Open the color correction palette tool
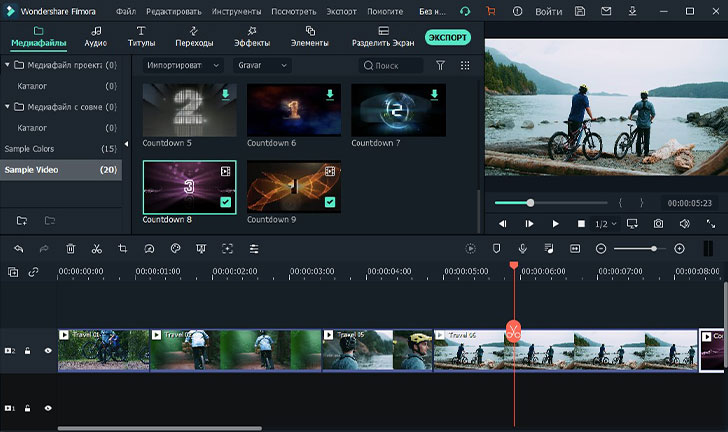Image resolution: width=728 pixels, height=432 pixels. (175, 248)
